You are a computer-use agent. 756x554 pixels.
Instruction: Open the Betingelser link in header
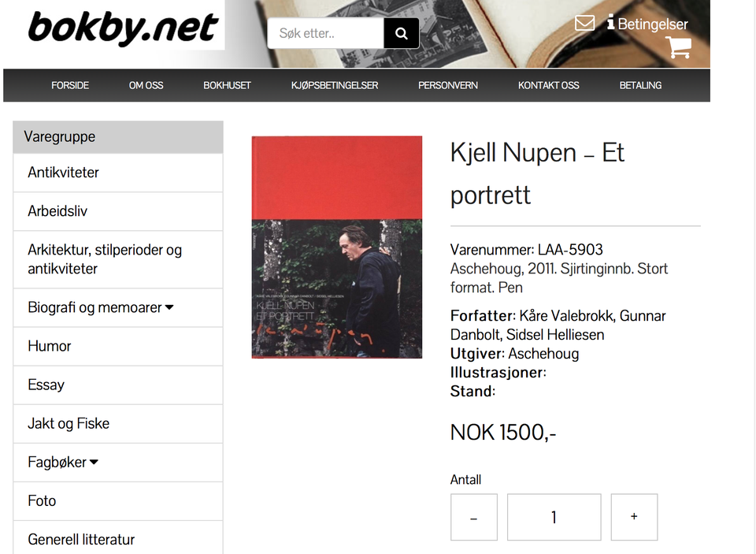click(x=652, y=24)
